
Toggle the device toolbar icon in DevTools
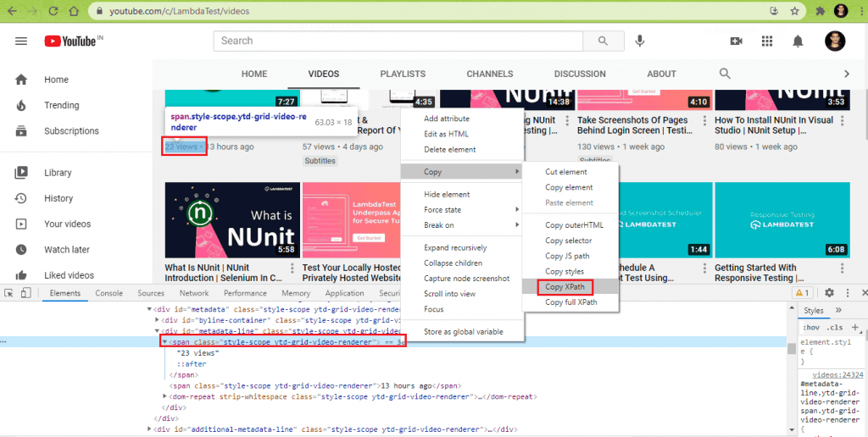(x=25, y=293)
